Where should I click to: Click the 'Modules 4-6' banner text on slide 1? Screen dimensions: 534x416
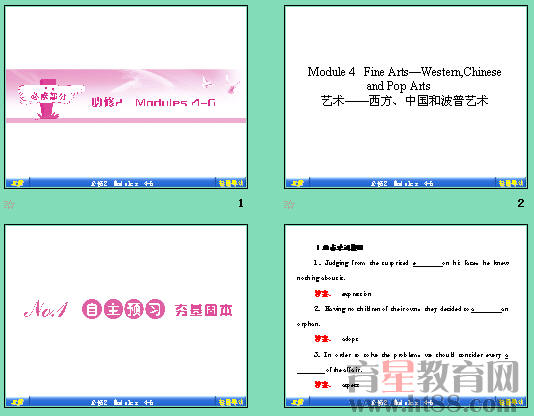(175, 102)
